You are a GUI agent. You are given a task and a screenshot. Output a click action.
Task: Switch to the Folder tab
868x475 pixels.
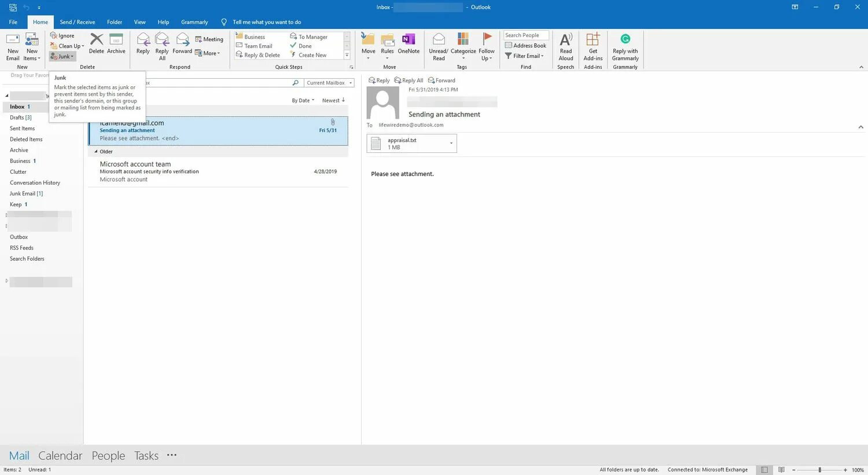click(x=115, y=22)
